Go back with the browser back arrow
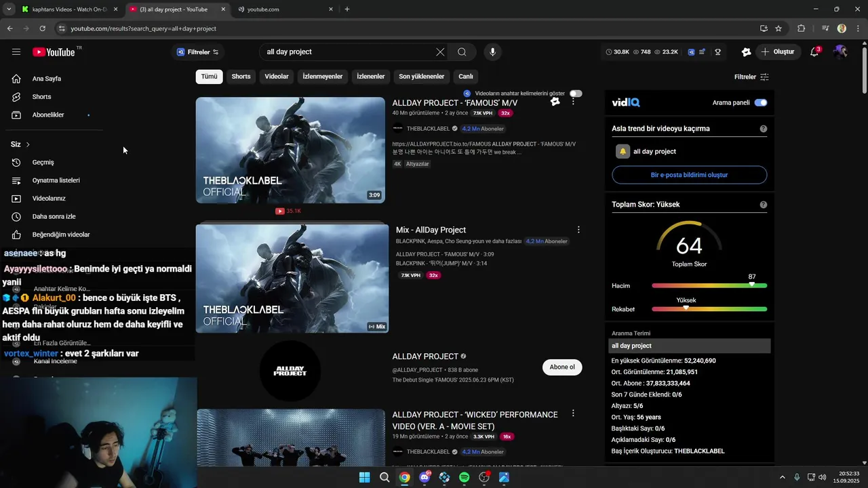868x488 pixels. pyautogui.click(x=9, y=28)
